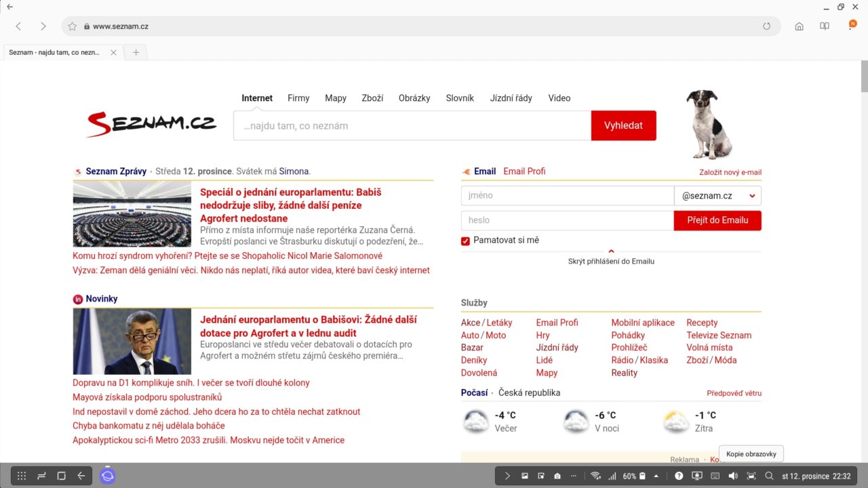The image size is (868, 488).
Task: Click the jméno email username field
Action: 568,196
